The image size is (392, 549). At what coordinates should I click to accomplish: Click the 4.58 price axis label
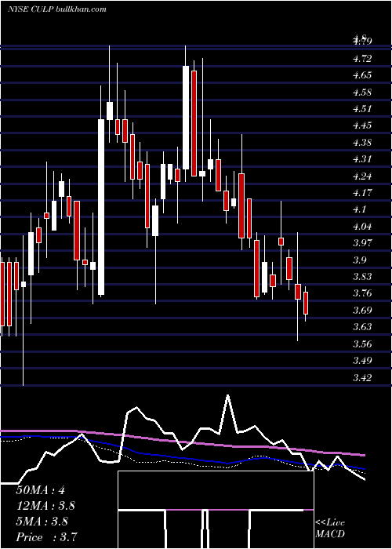tap(362, 93)
